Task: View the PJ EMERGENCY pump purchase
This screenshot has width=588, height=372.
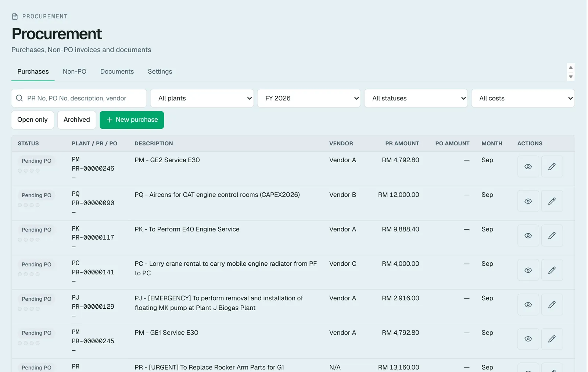Action: (x=528, y=305)
